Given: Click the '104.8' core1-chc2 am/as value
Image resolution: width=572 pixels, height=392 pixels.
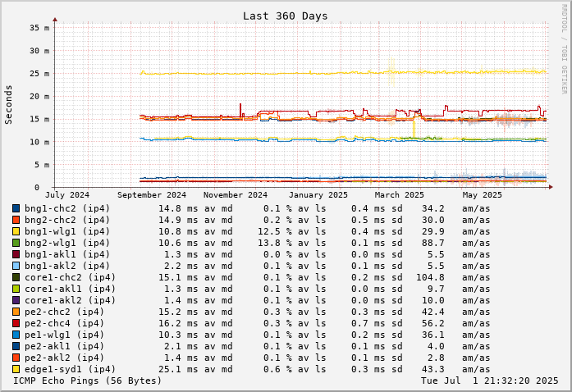Looking at the screenshot, I should click(x=431, y=277).
